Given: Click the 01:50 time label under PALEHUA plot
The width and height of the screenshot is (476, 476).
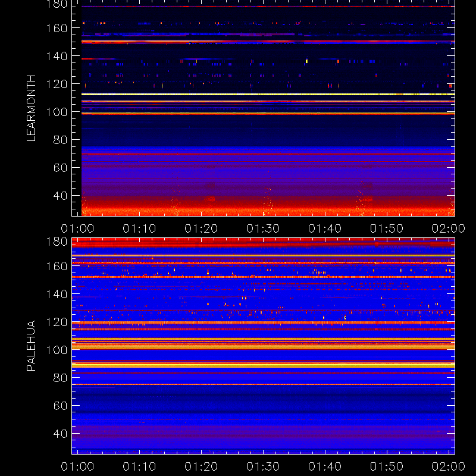Looking at the screenshot, I should 387,466.
